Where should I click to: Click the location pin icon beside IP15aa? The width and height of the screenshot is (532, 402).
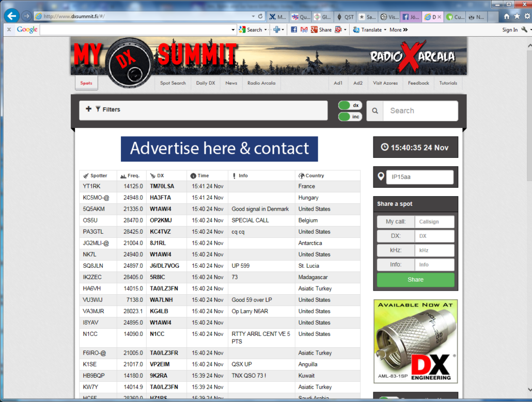(381, 177)
